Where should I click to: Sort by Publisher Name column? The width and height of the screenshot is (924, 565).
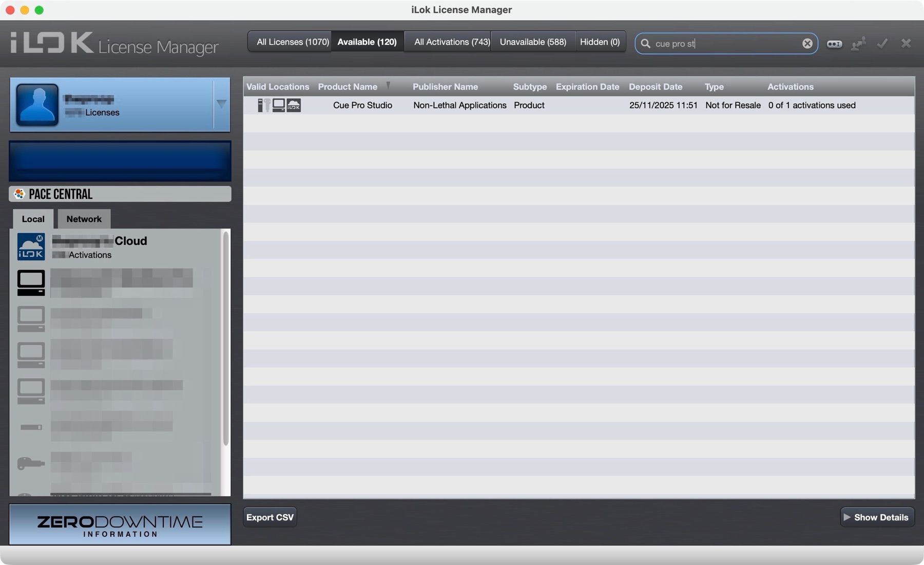click(x=445, y=87)
